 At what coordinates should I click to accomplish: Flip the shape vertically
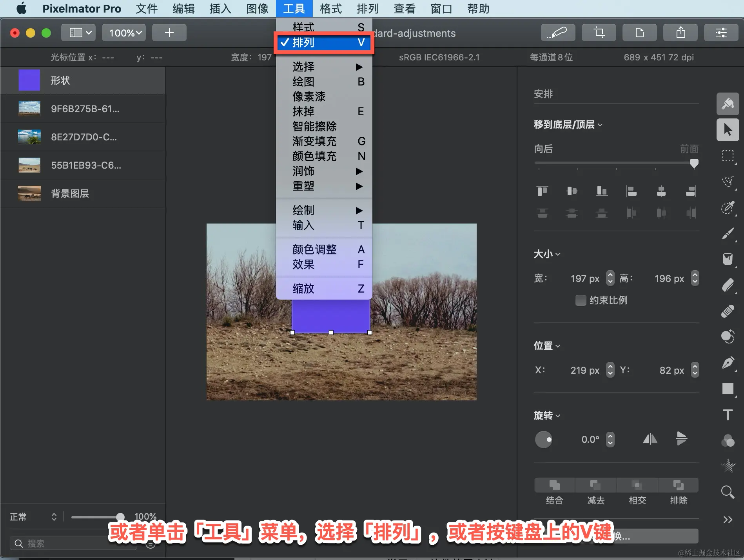point(682,439)
